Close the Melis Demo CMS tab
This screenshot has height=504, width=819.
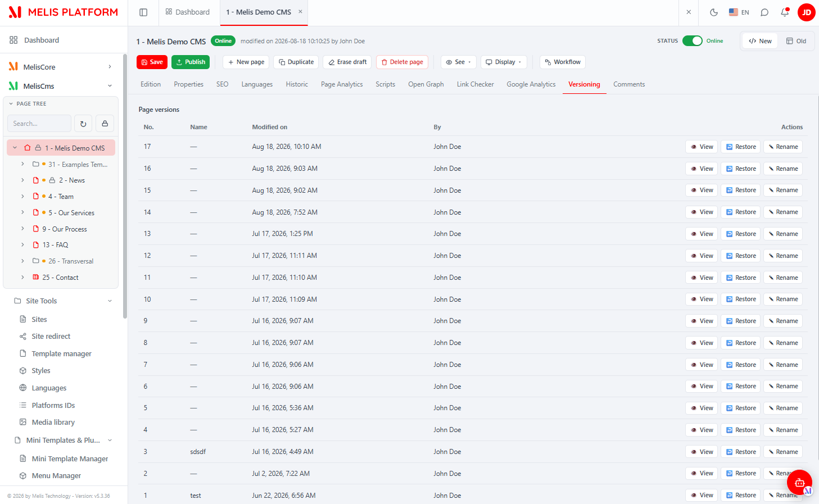click(x=300, y=12)
